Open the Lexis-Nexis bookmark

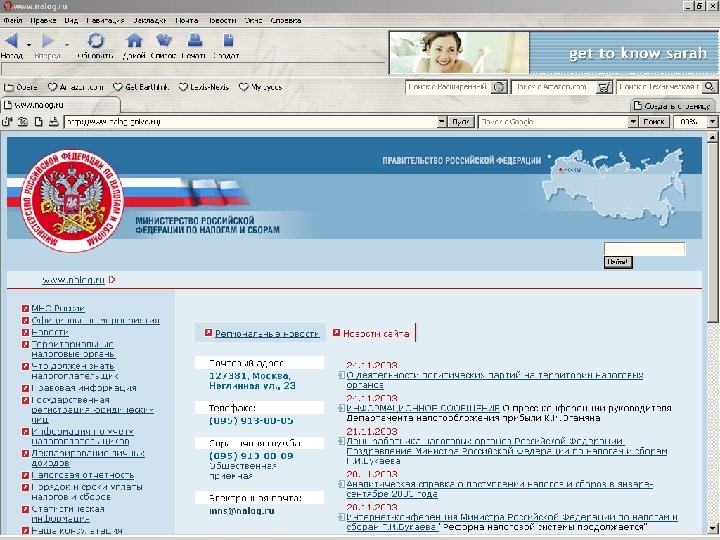coord(204,87)
